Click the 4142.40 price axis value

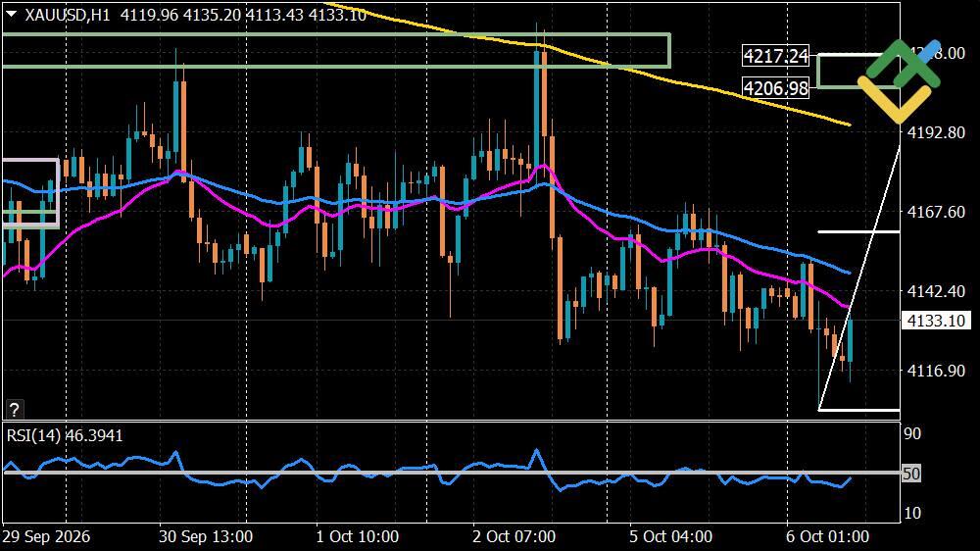936,291
